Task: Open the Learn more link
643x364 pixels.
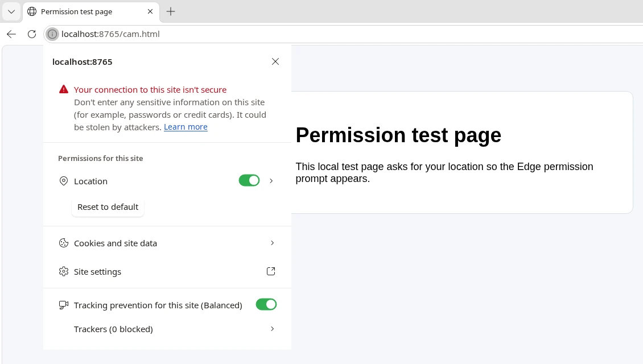Action: point(186,127)
